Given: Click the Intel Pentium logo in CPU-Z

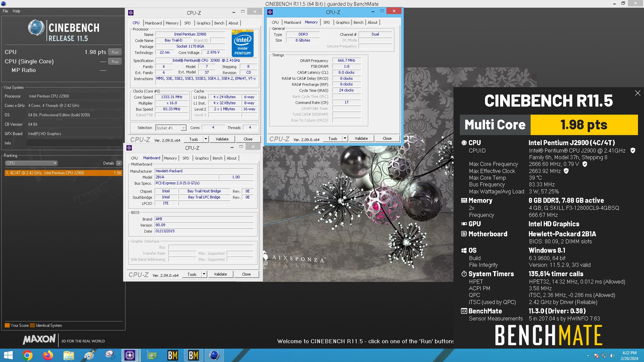Looking at the screenshot, I should [243, 43].
